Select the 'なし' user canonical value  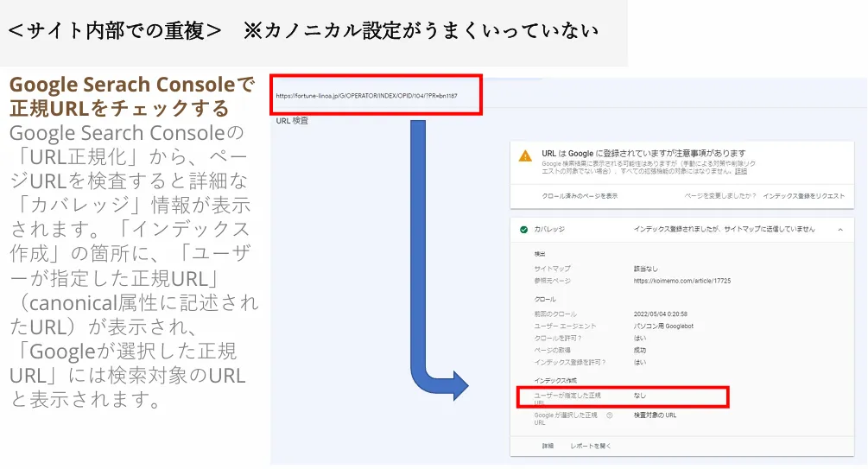tap(639, 396)
